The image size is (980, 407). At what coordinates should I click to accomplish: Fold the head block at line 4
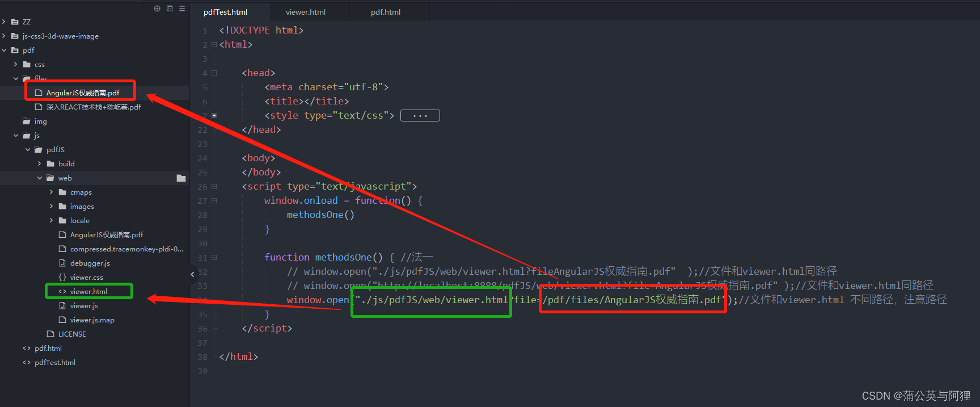[214, 73]
